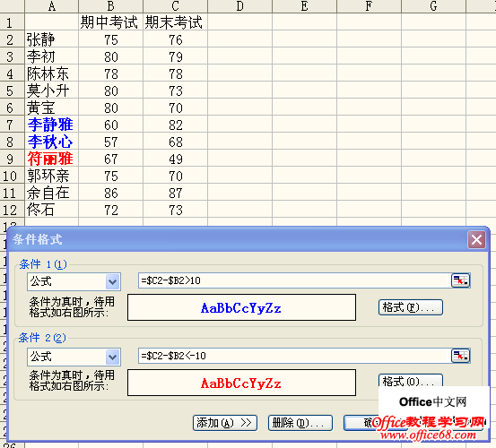Click the 删除(D)... button
Image resolution: width=496 pixels, height=448 pixels.
[x=300, y=423]
